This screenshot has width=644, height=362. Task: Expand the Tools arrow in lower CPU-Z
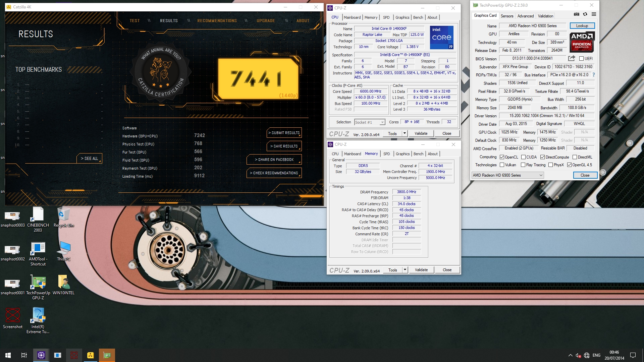coord(405,270)
